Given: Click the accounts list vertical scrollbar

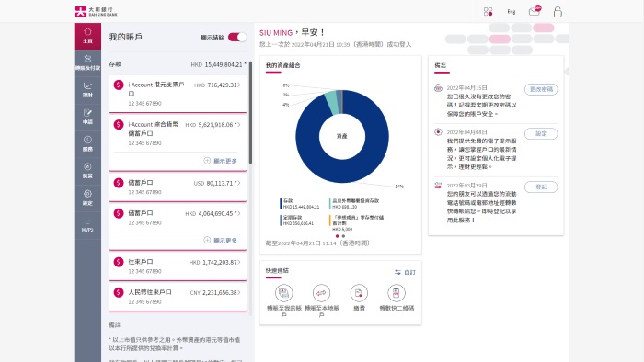Looking at the screenshot, I should point(250,113).
